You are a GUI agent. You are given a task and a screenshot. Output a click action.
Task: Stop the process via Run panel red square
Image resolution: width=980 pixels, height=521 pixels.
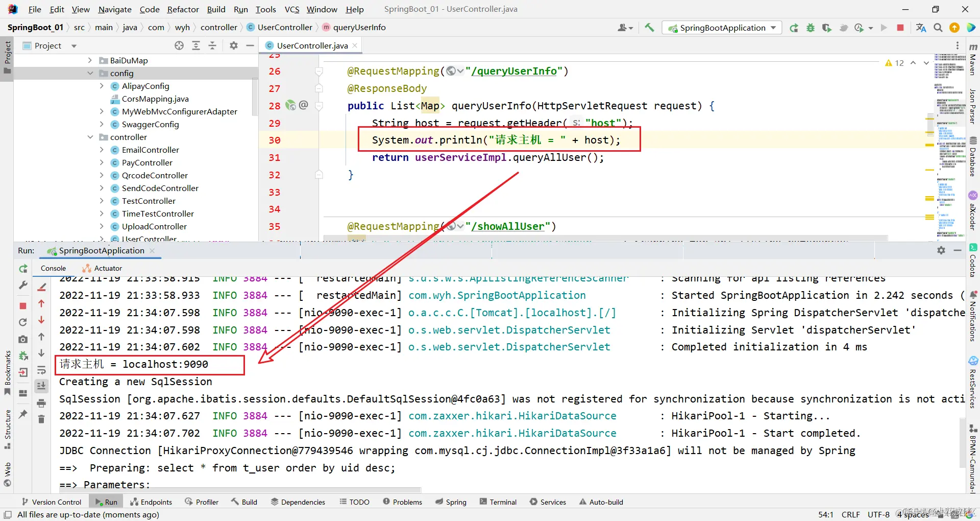click(23, 305)
